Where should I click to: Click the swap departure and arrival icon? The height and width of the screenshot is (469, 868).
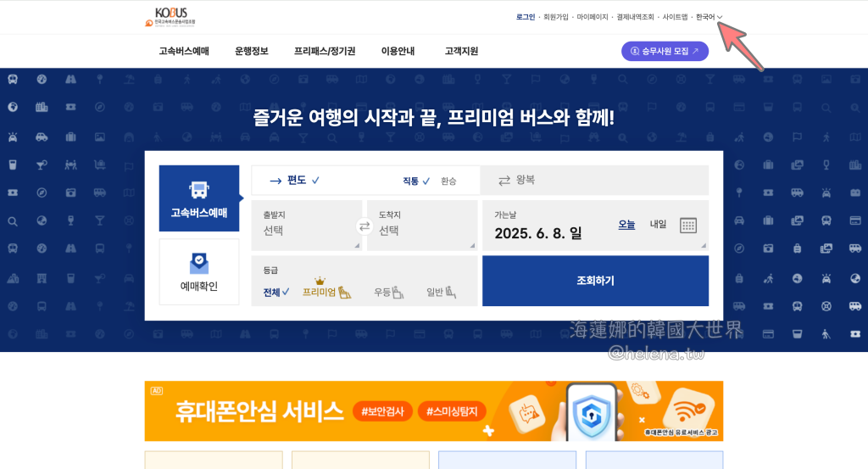(364, 226)
